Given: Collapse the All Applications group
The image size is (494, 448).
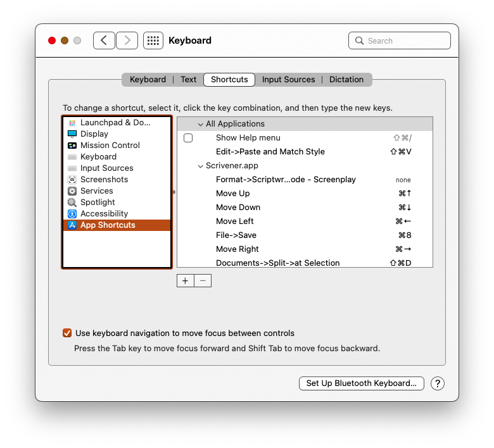Looking at the screenshot, I should click(200, 125).
